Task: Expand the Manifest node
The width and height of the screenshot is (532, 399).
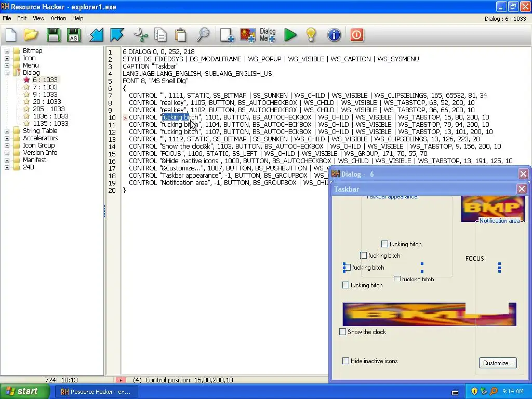Action: click(7, 160)
